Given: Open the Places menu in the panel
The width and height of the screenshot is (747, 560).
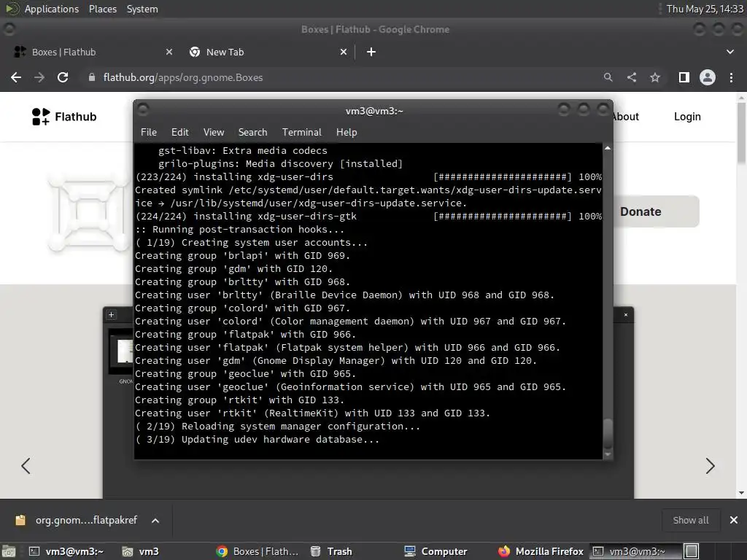Looking at the screenshot, I should point(102,9).
